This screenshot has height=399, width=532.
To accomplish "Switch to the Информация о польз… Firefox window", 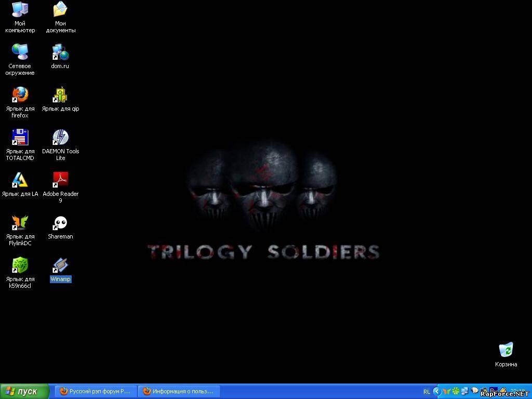I will coord(179,392).
